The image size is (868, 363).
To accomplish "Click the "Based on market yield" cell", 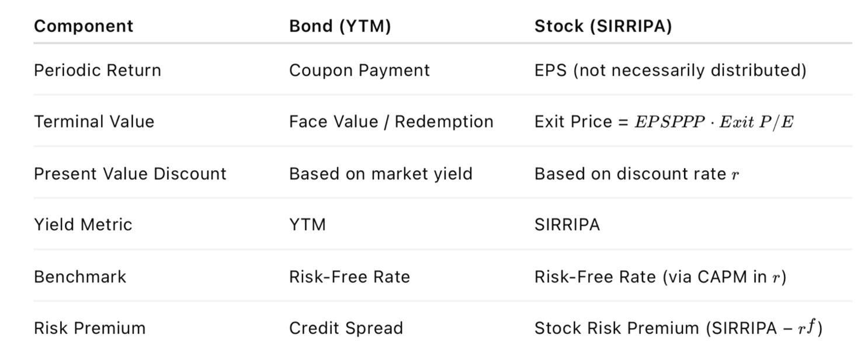I will pos(380,174).
